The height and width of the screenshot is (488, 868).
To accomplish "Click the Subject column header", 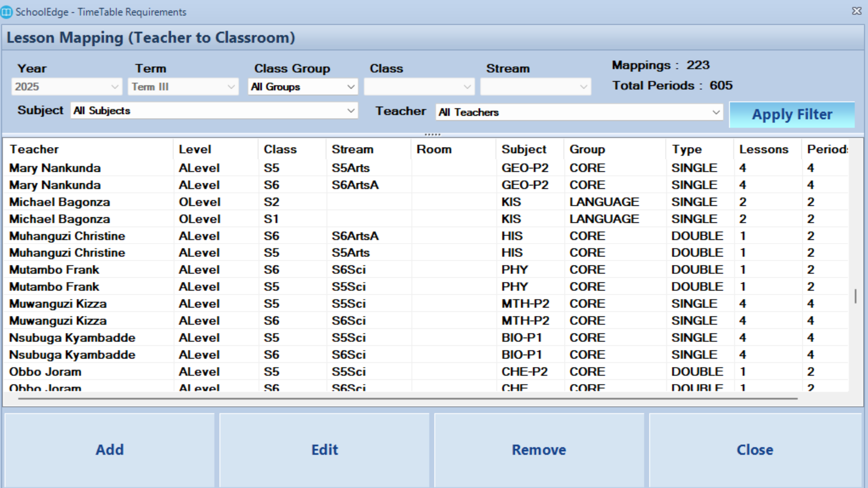I will click(x=524, y=149).
